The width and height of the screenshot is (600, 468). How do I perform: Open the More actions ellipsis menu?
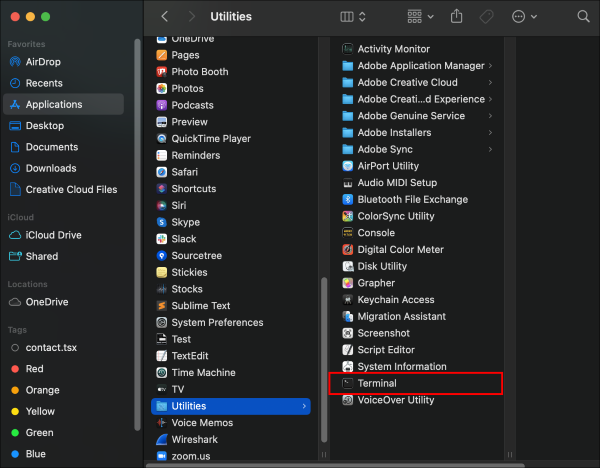[x=524, y=16]
